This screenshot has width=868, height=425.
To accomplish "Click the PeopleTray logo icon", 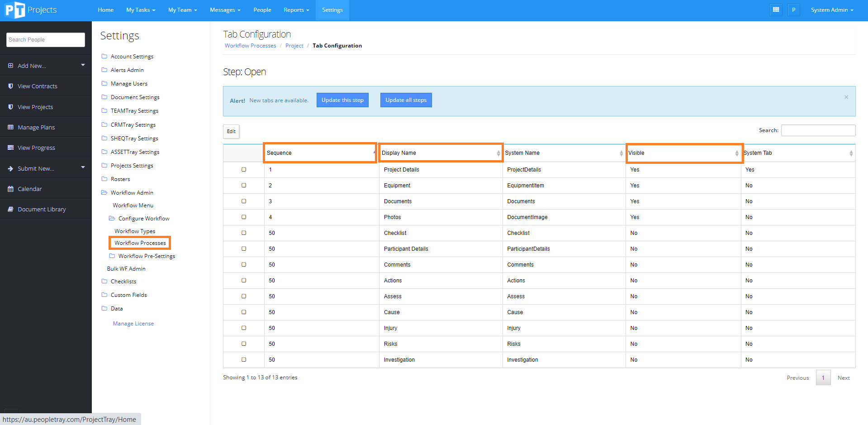I will click(15, 10).
